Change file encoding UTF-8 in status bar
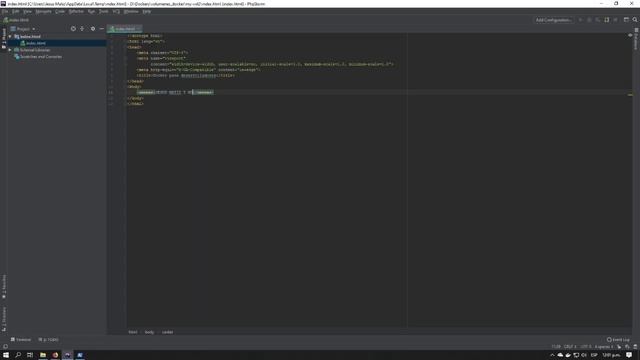 tap(586, 347)
